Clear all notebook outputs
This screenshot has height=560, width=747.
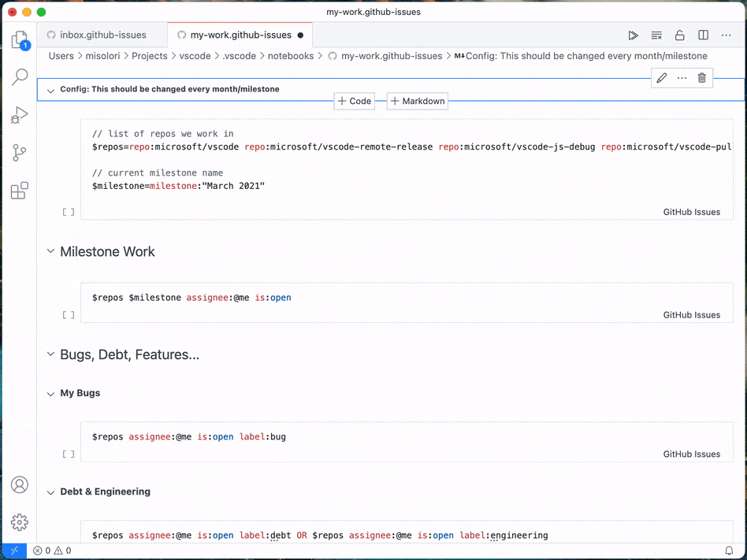tap(656, 35)
